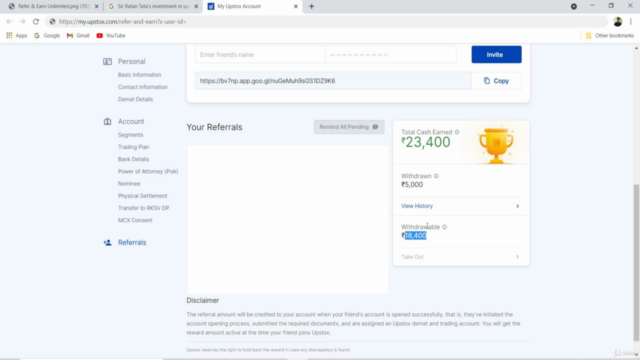Open View History link
The image size is (640, 360).
pos(417,206)
